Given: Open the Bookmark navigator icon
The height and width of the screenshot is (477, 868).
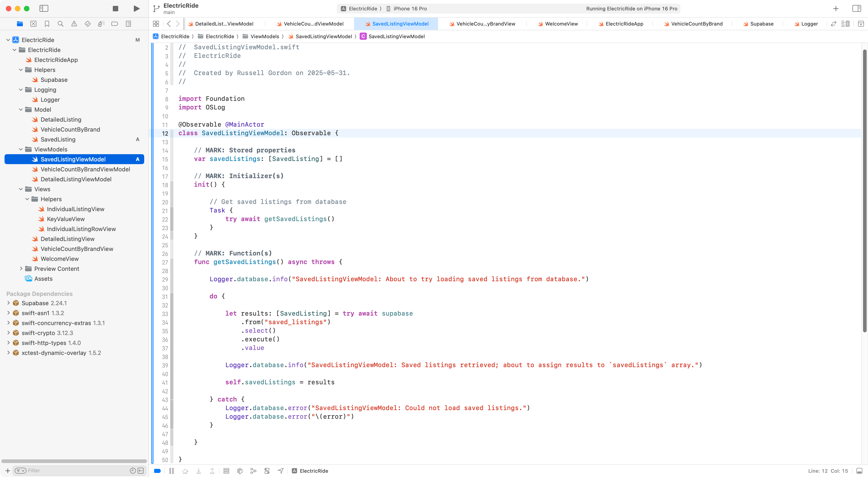Looking at the screenshot, I should pos(47,24).
